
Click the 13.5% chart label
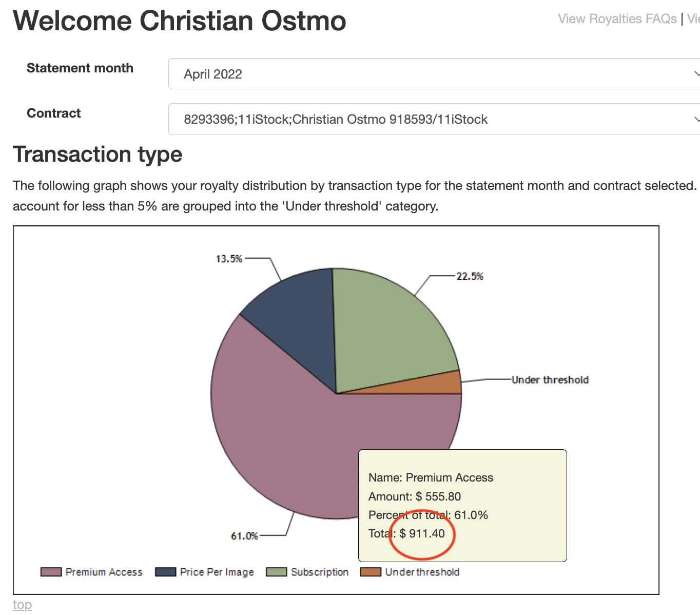click(229, 259)
